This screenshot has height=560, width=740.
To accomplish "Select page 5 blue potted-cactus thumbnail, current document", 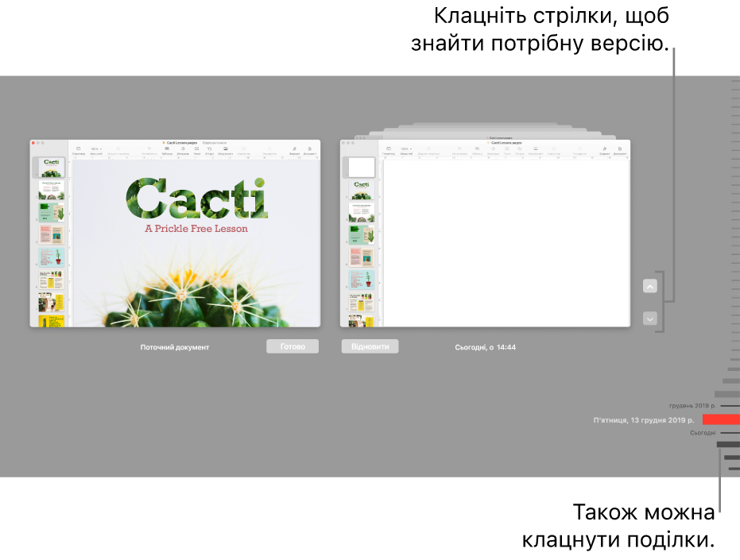I will click(x=51, y=257).
